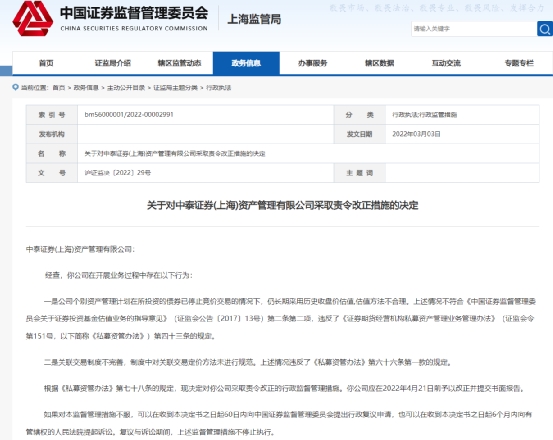Open the 专题专栏 navigation tab
553x440 pixels.
tap(519, 63)
